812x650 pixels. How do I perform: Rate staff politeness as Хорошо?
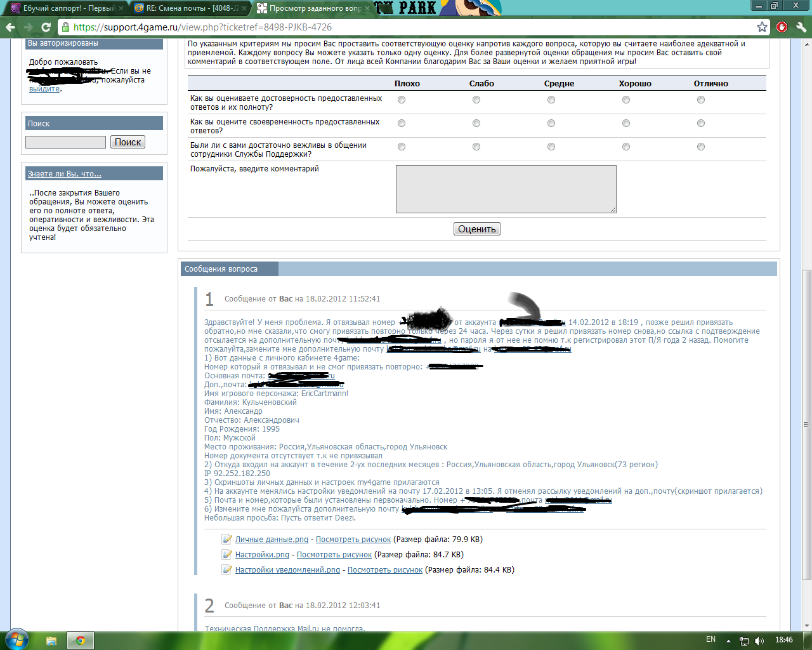point(626,147)
